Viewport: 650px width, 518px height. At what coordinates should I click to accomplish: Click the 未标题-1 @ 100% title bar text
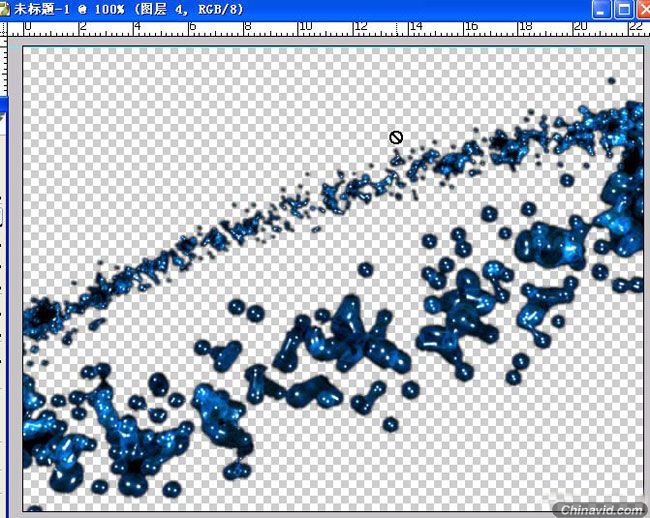[x=129, y=10]
